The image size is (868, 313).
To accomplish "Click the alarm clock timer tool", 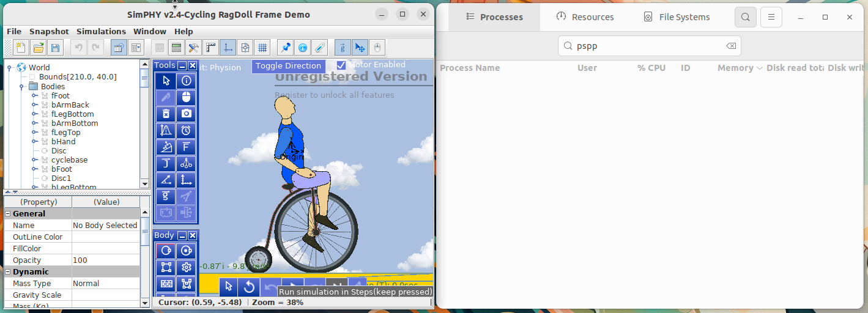I will (x=187, y=130).
